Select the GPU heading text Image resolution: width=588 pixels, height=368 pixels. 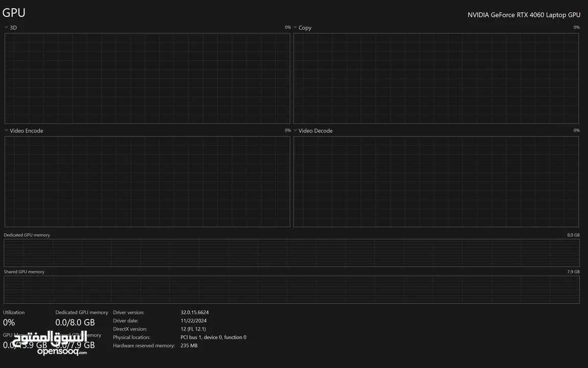point(14,12)
